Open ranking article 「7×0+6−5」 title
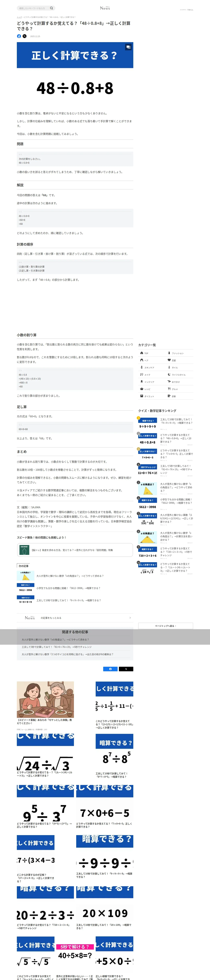 (x=176, y=454)
